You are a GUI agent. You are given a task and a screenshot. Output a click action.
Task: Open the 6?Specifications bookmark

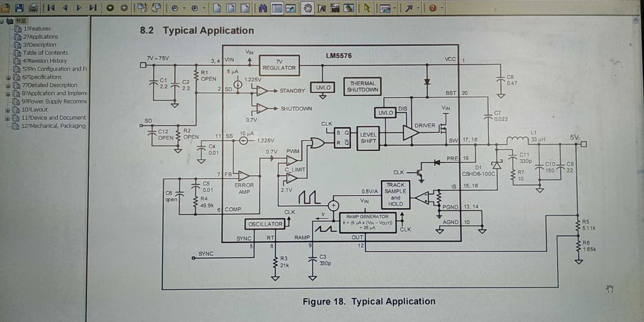pyautogui.click(x=42, y=77)
